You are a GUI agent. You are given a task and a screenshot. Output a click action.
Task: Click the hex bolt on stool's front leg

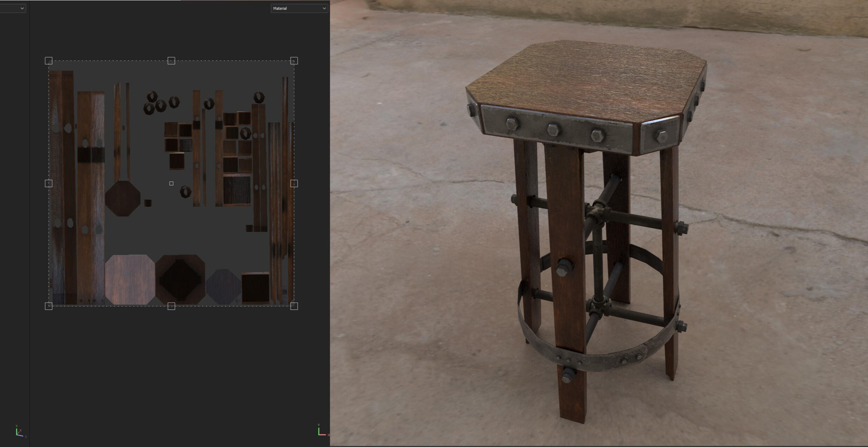pos(564,267)
